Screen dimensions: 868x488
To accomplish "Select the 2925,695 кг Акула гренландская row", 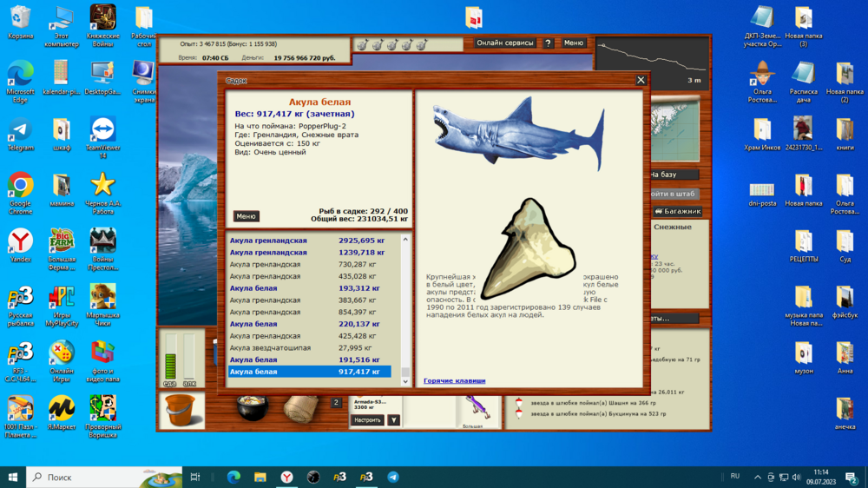I will pyautogui.click(x=308, y=241).
